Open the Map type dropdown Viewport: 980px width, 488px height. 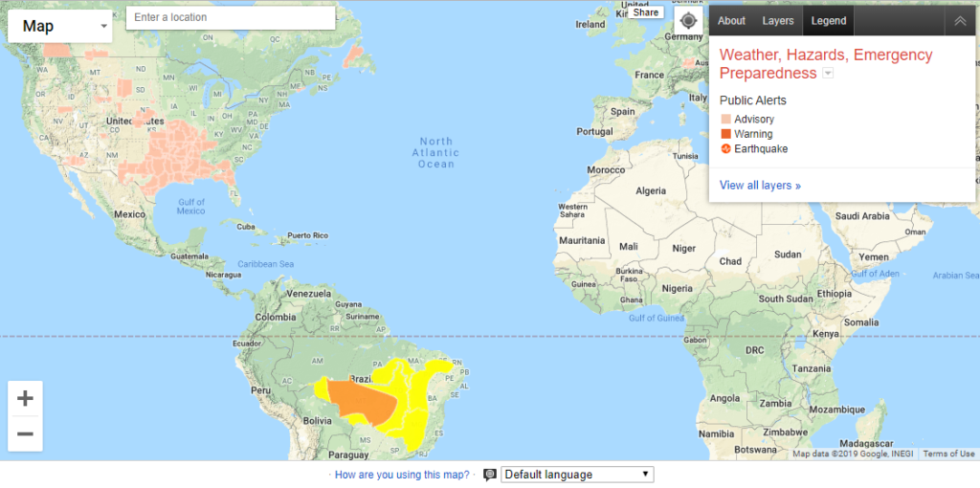tap(60, 26)
